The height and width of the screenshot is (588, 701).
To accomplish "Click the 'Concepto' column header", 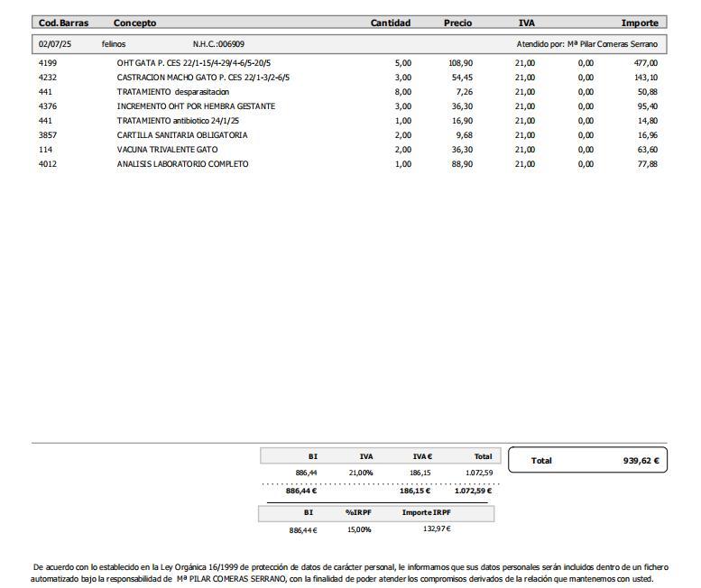I will pyautogui.click(x=134, y=23).
